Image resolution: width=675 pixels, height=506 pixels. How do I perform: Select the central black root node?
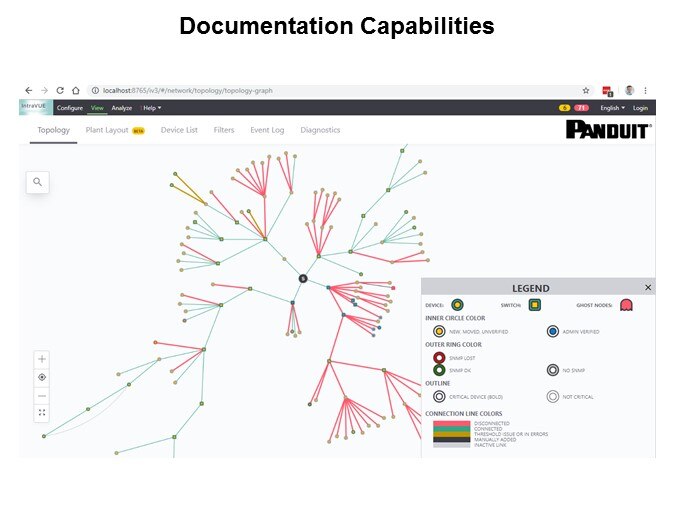coord(302,278)
